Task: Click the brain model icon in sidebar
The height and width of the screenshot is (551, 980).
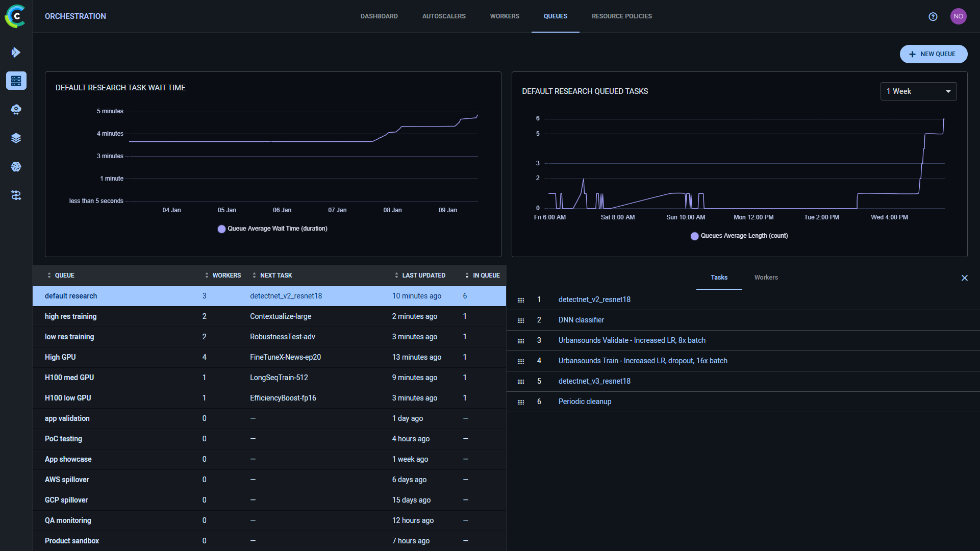Action: (16, 167)
